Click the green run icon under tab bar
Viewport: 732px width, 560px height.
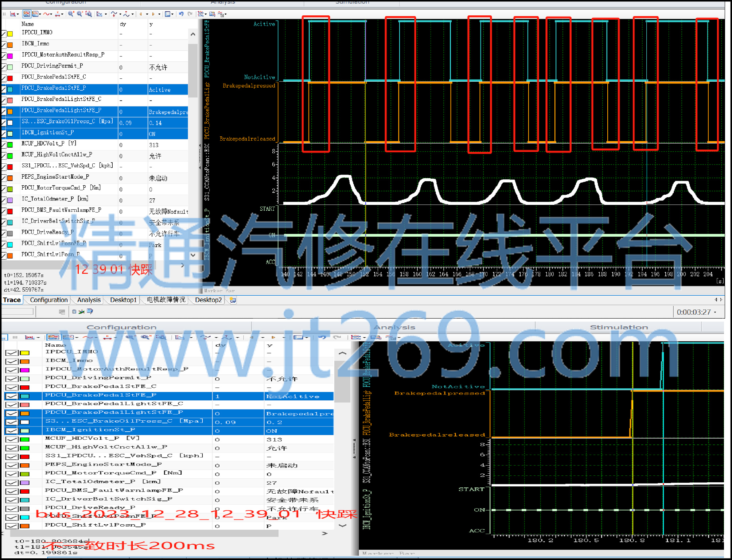[82, 311]
